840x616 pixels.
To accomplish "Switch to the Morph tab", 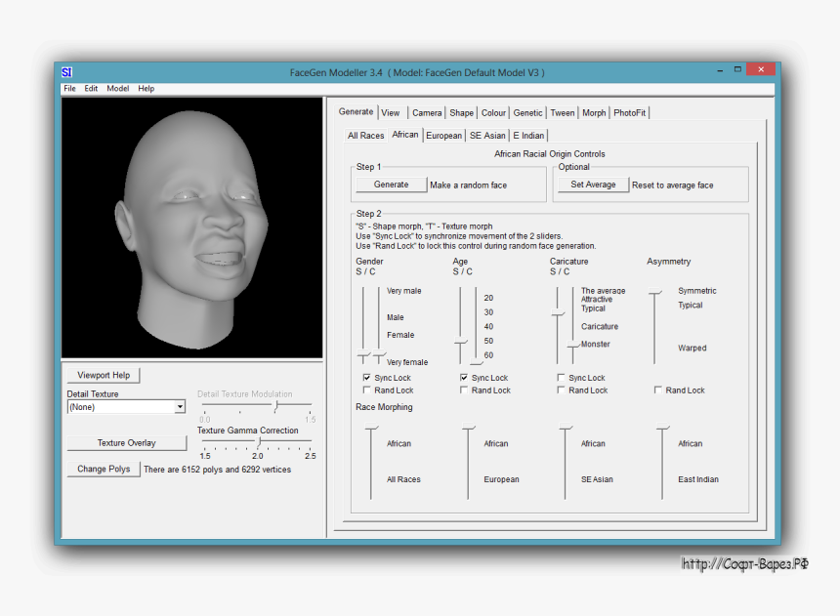I will coord(594,113).
